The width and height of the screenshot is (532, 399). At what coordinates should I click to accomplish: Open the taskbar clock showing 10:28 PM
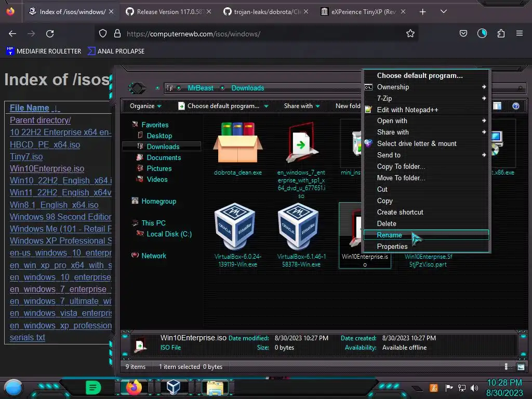click(504, 388)
